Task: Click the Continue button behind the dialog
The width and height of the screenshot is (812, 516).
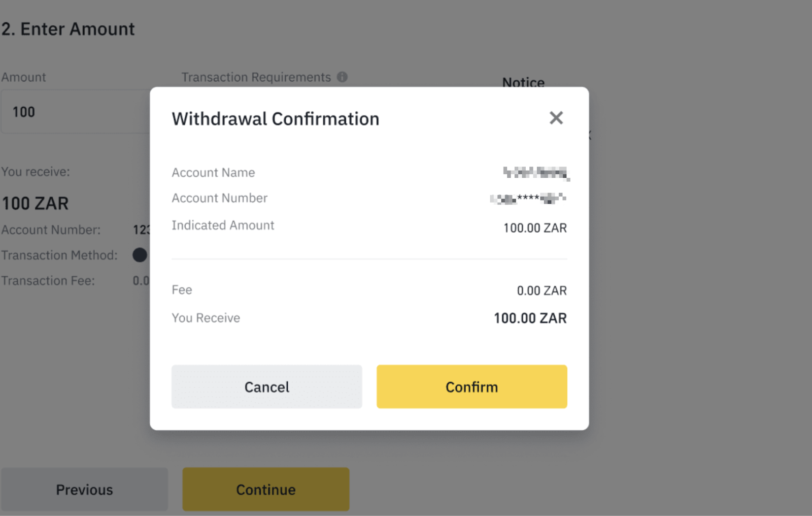Action: coord(266,490)
